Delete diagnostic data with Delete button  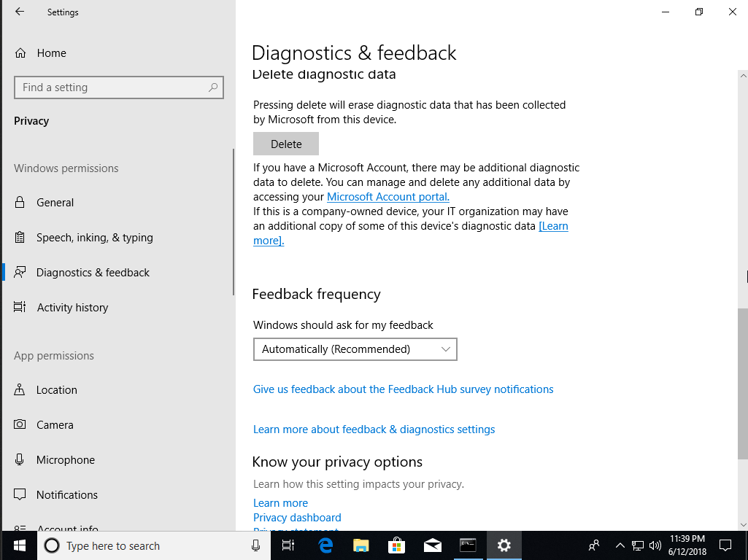tap(286, 144)
